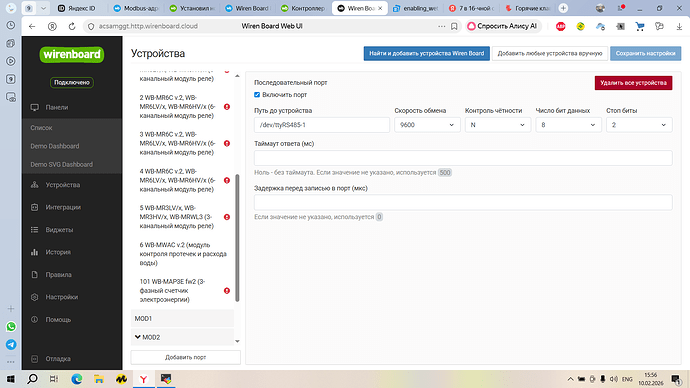Open the Виджеты list icon
The height and width of the screenshot is (388, 690).
click(x=34, y=230)
